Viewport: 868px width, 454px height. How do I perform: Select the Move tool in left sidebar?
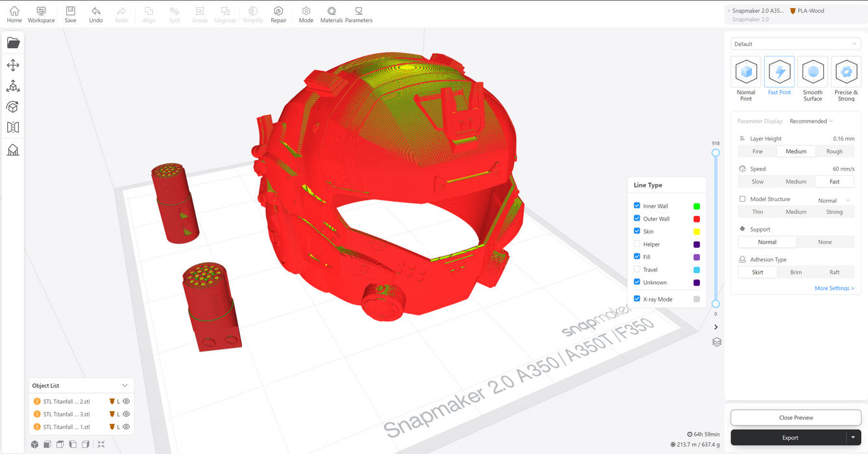[13, 66]
